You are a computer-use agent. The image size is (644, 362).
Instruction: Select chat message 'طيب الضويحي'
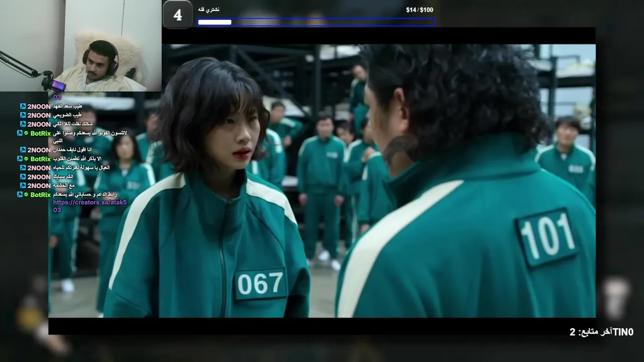(67, 115)
